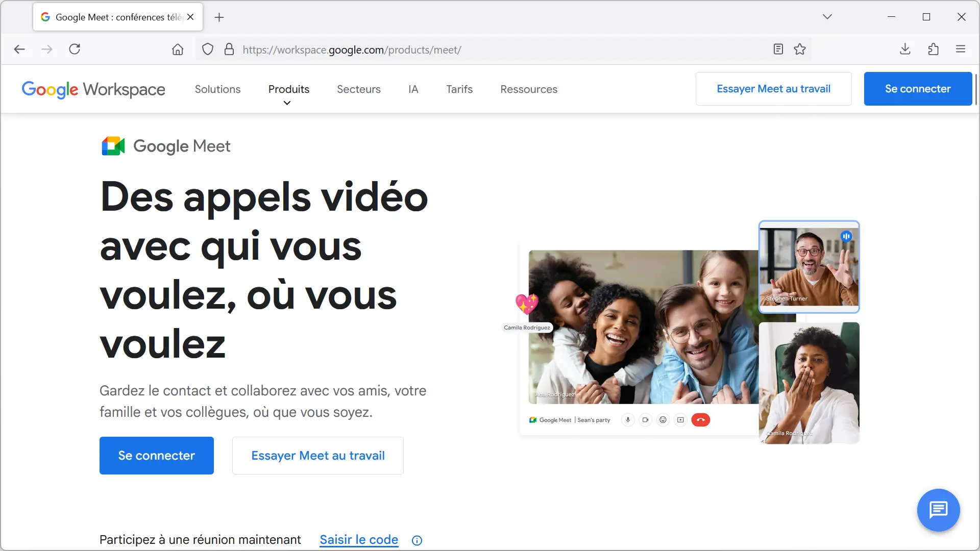The height and width of the screenshot is (551, 980).
Task: Open the extensions puzzle icon
Action: 933,49
